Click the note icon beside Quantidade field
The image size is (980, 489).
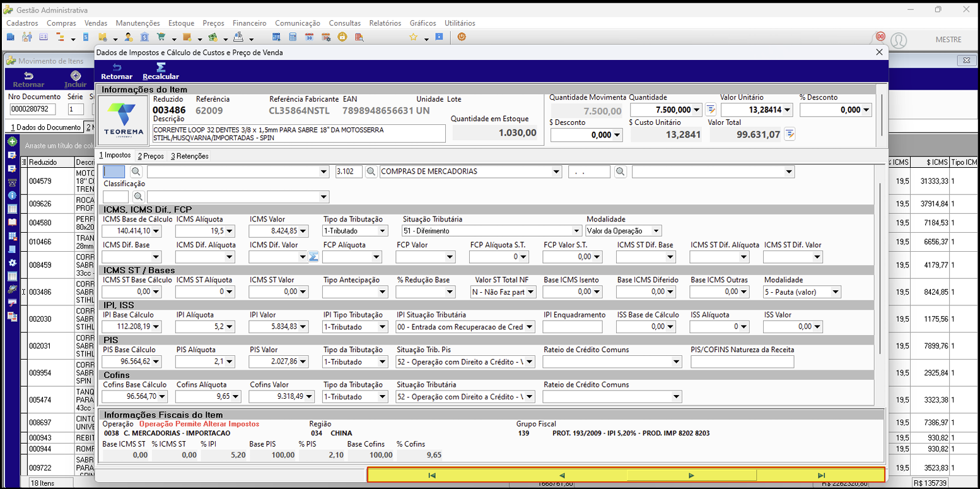(710, 110)
